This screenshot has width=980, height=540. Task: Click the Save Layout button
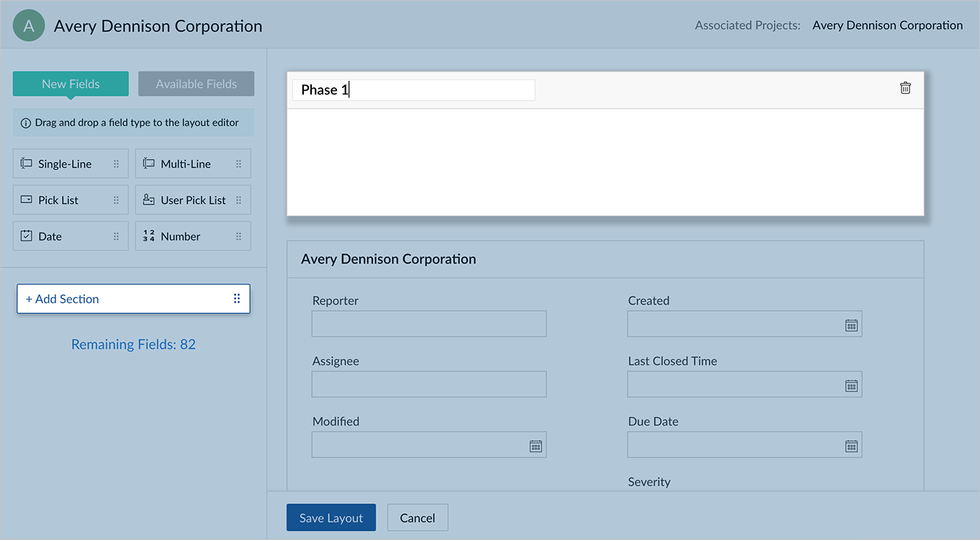331,518
